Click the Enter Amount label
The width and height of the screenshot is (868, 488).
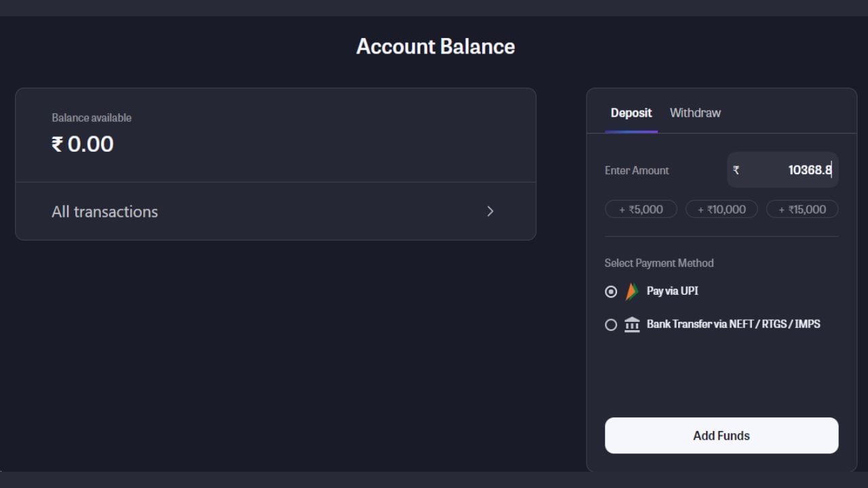pos(637,170)
